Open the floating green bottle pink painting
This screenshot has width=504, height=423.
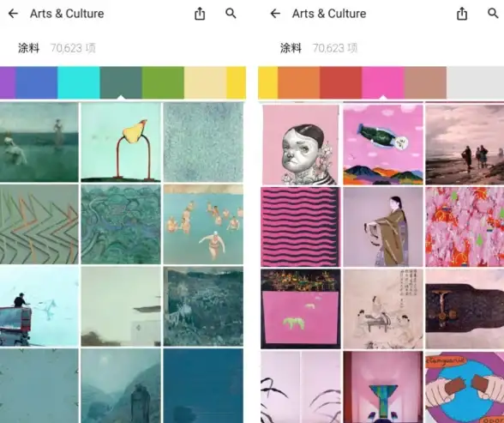pyautogui.click(x=383, y=144)
